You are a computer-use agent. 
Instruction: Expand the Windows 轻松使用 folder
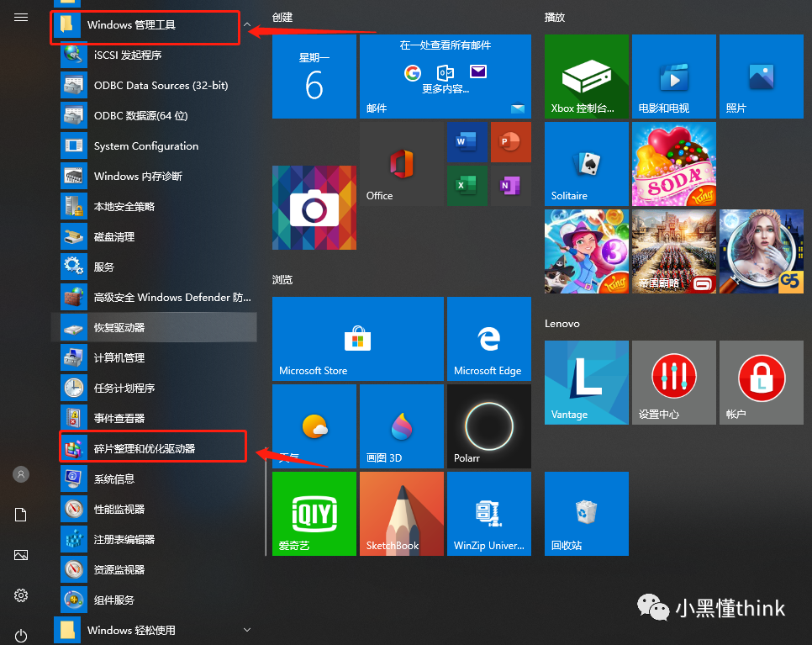[155, 630]
